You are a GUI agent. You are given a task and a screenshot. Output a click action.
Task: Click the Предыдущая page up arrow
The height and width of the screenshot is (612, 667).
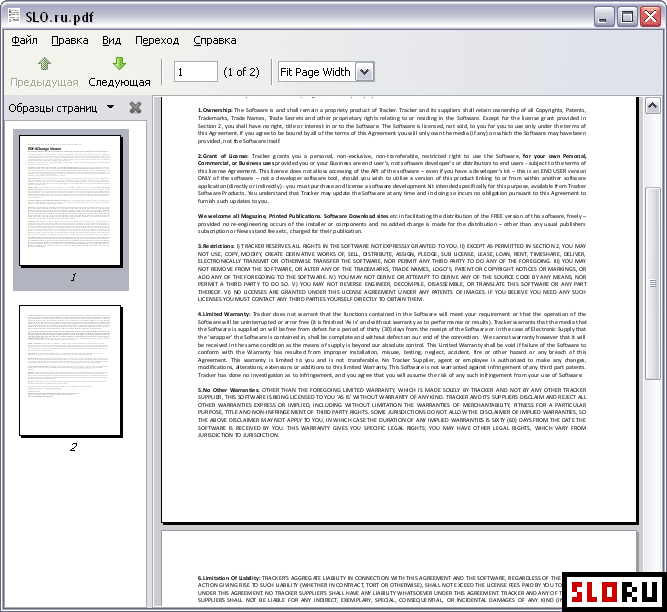point(44,63)
